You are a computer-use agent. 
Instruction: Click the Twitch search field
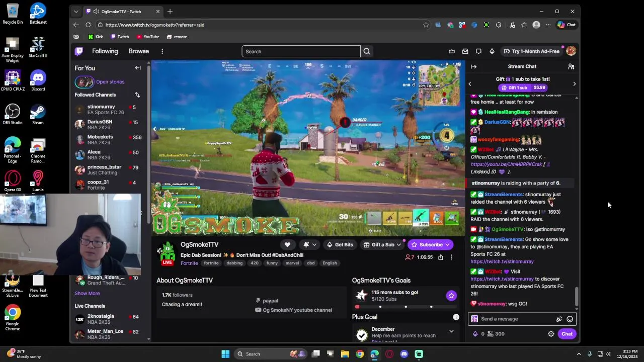(301, 51)
